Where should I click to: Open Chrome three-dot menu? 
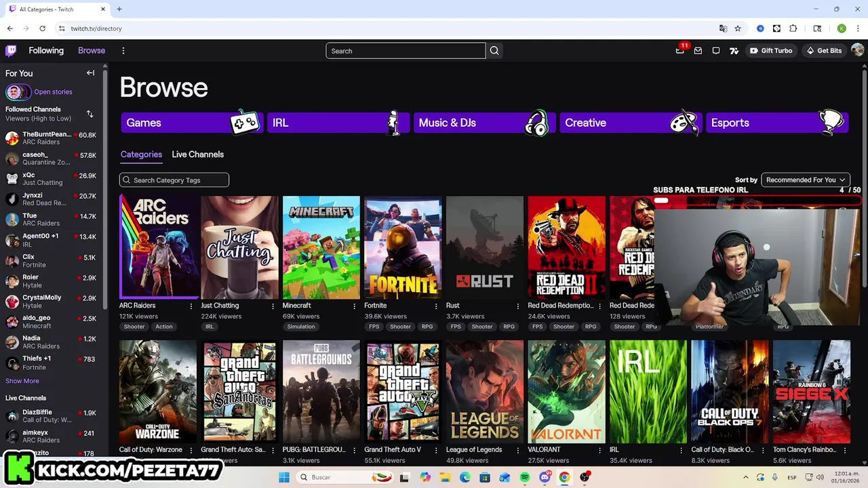tap(859, 28)
